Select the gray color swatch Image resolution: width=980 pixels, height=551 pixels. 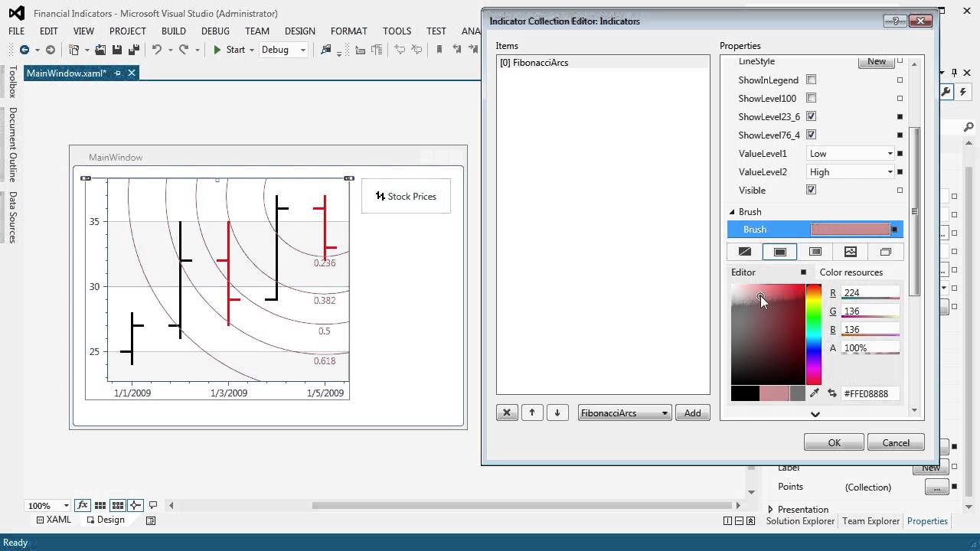798,393
